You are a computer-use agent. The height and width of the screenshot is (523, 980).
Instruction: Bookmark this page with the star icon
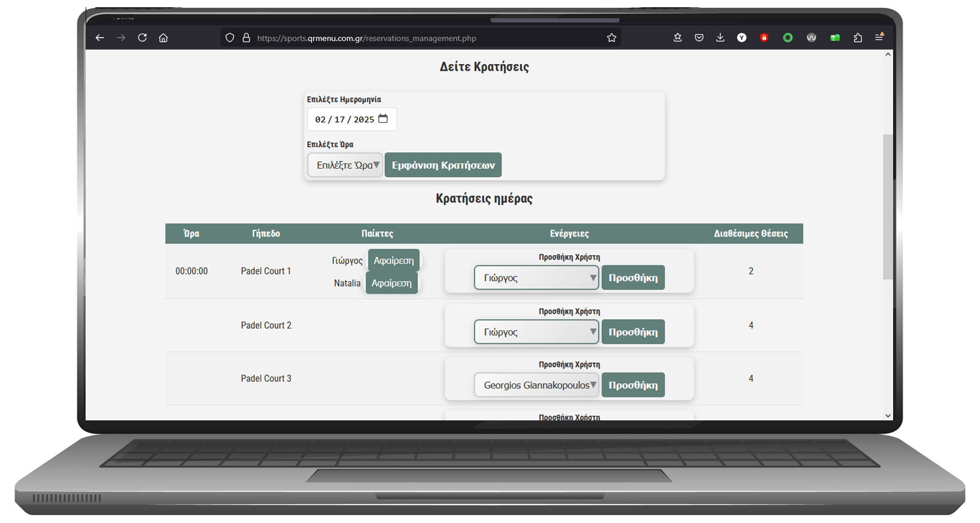point(612,38)
